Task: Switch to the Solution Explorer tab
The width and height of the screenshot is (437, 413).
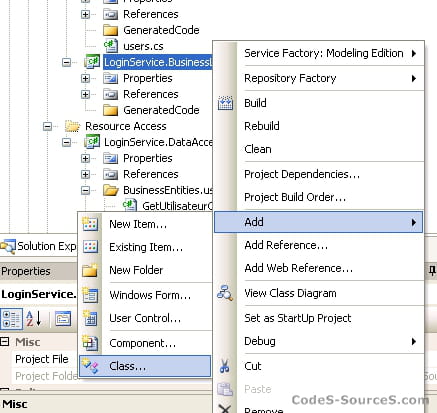Action: (x=38, y=246)
